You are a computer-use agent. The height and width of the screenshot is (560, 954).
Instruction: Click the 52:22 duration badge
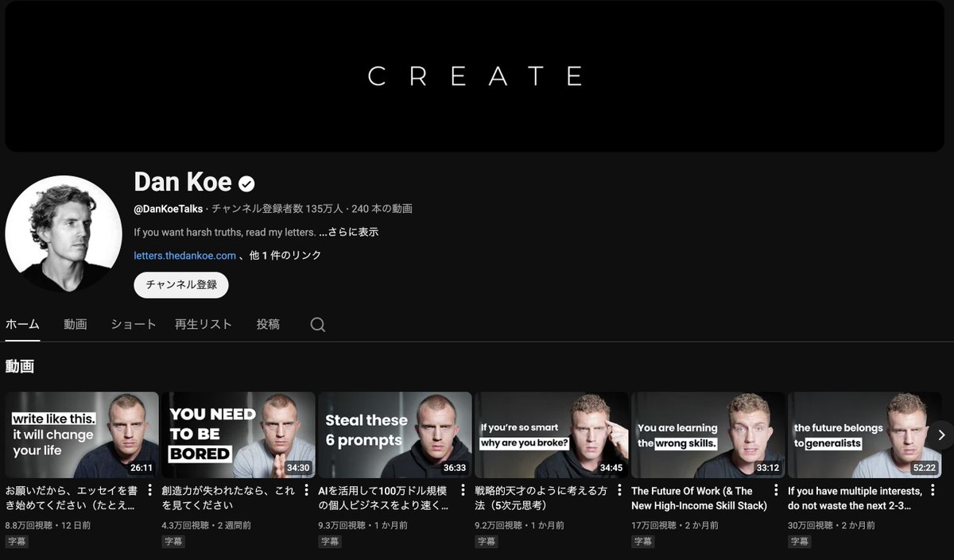(924, 468)
